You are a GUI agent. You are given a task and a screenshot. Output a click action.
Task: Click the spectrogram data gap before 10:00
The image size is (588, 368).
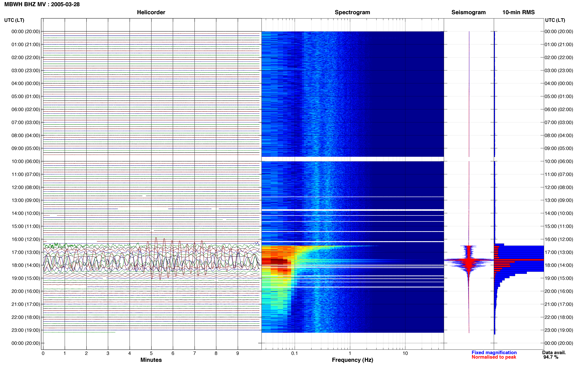(x=353, y=159)
